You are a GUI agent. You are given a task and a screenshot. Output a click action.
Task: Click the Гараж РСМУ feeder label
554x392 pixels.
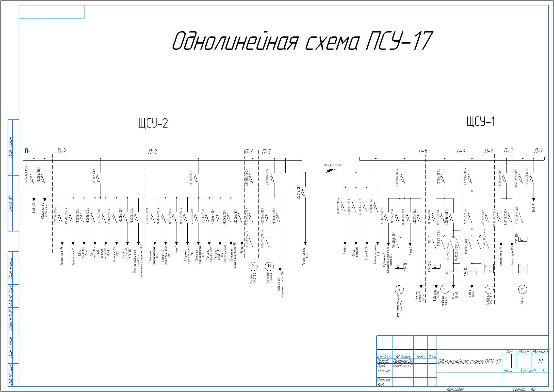pyautogui.click(x=367, y=253)
